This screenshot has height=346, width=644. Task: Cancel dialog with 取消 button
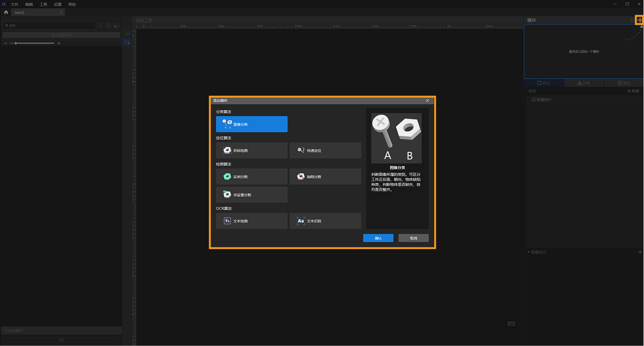[x=413, y=238]
